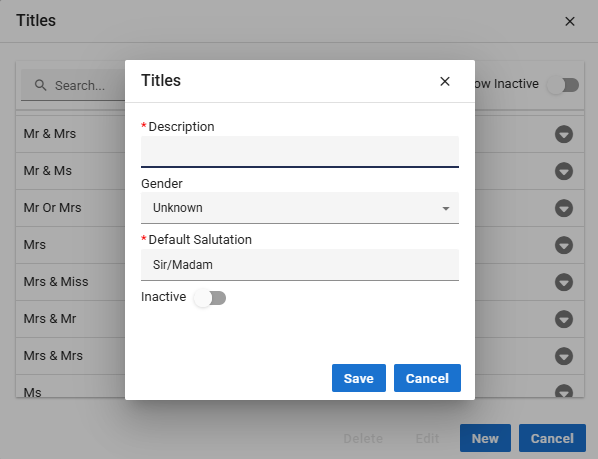Toggle the Inactive switch
This screenshot has height=459, width=598.
pos(210,298)
